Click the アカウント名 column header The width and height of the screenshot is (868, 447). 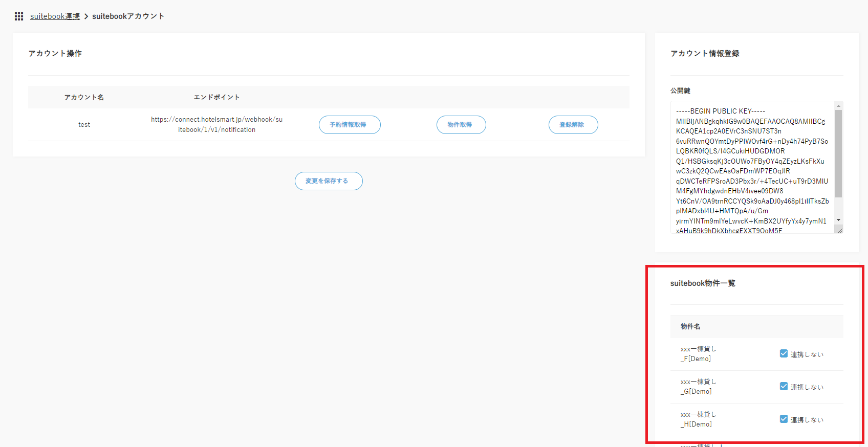tap(84, 97)
